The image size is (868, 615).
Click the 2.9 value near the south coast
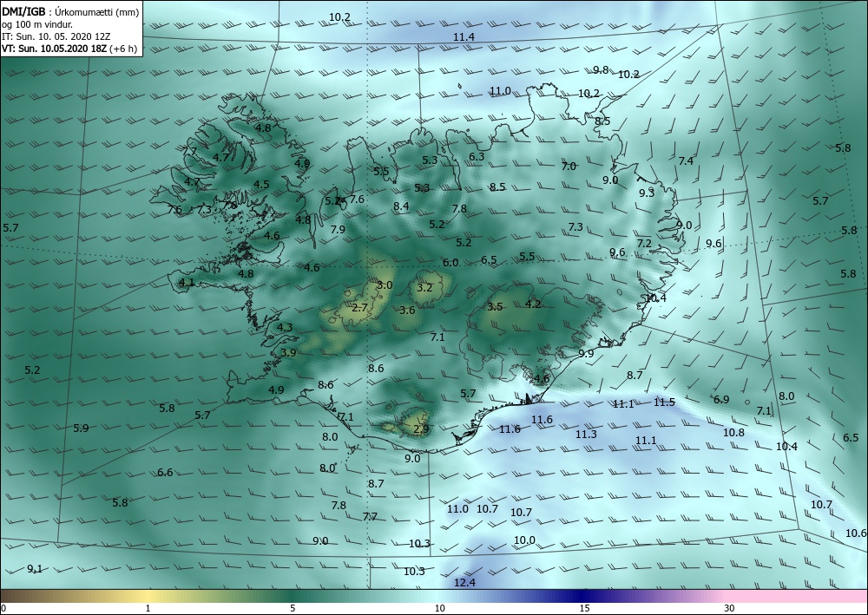421,429
